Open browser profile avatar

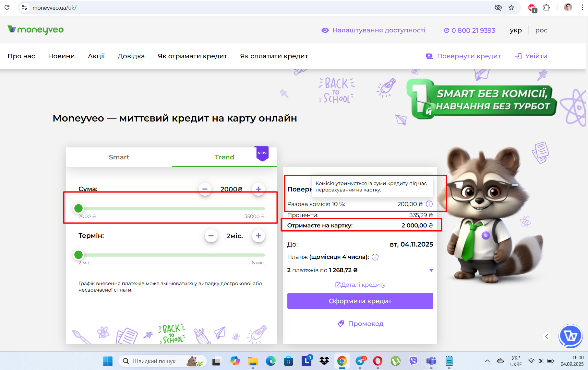click(x=568, y=7)
